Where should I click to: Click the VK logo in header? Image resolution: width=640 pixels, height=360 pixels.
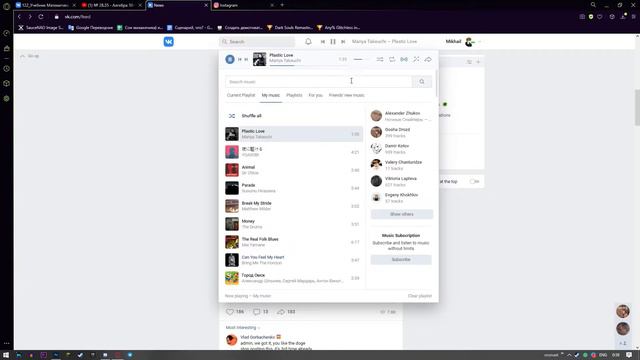pos(169,42)
